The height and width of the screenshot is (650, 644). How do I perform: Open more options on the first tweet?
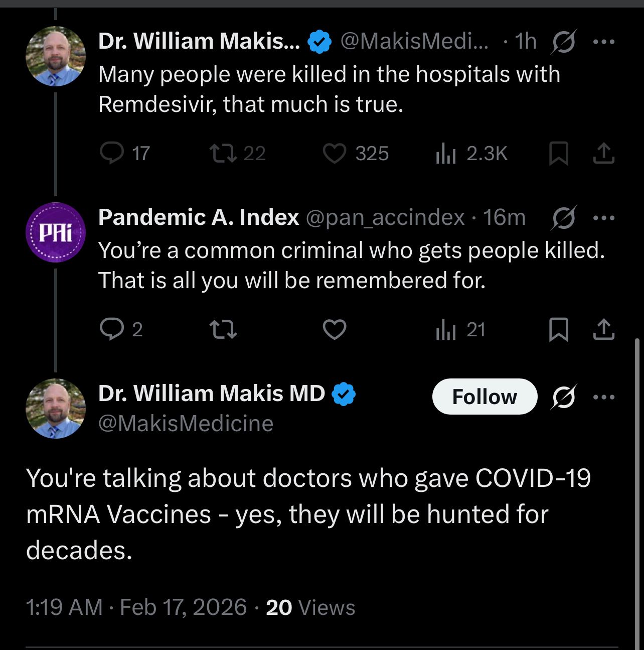(x=603, y=42)
